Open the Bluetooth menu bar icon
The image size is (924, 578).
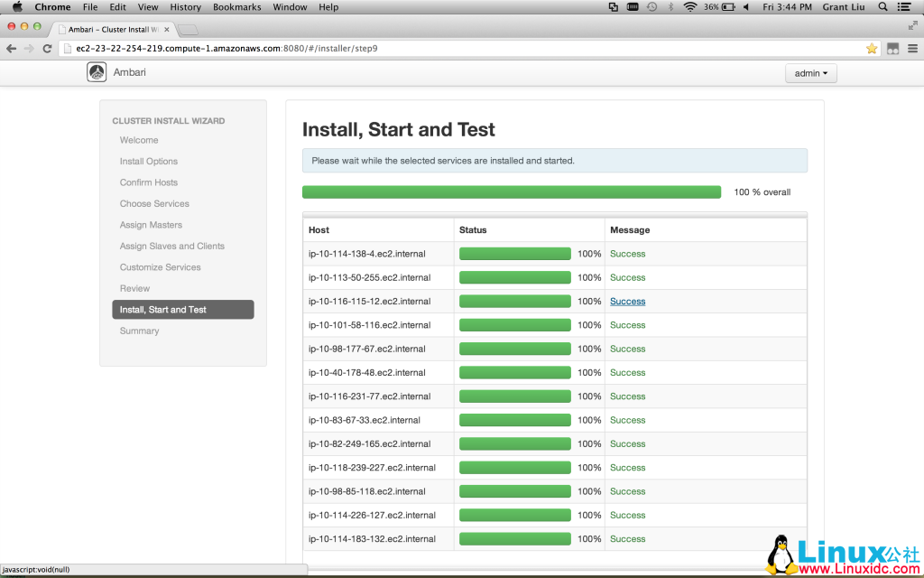click(670, 6)
